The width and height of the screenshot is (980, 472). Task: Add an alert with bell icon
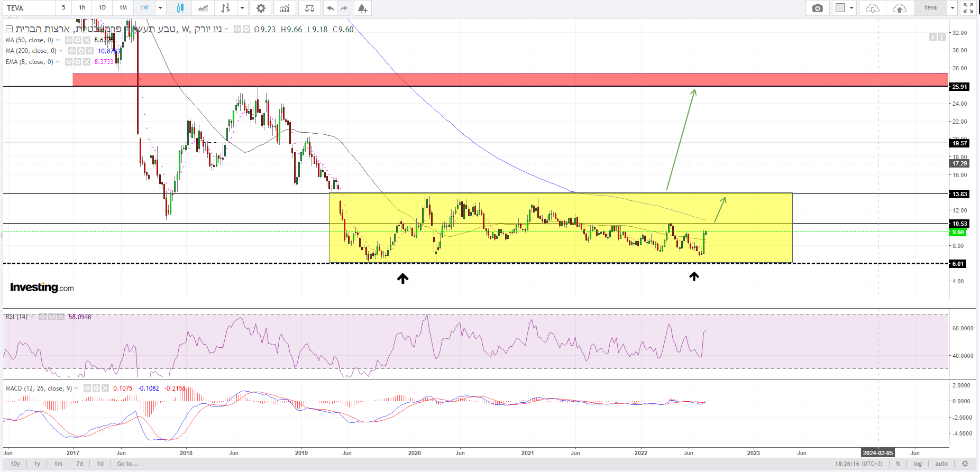[362, 8]
